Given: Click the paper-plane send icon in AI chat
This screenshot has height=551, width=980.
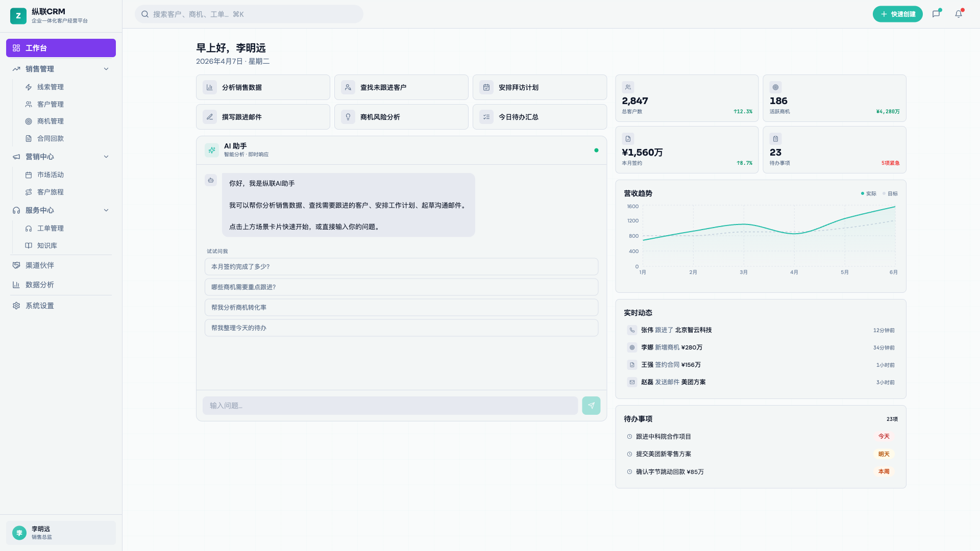Looking at the screenshot, I should pos(591,405).
